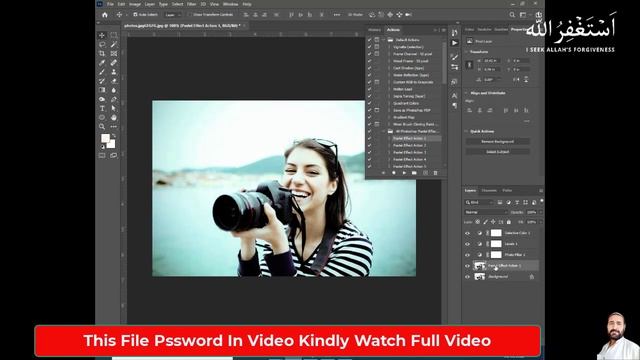The width and height of the screenshot is (640, 360).
Task: Select Pastel Effect Action 4
Action: 409,159
